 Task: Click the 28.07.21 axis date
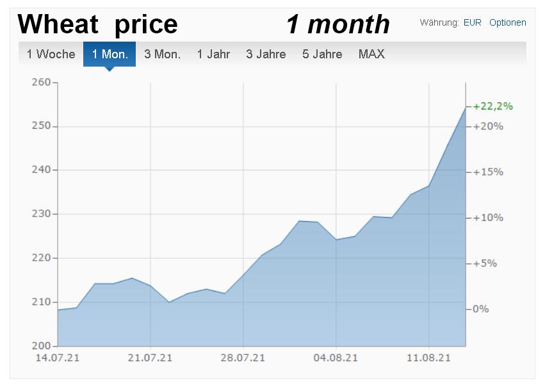[x=243, y=357]
